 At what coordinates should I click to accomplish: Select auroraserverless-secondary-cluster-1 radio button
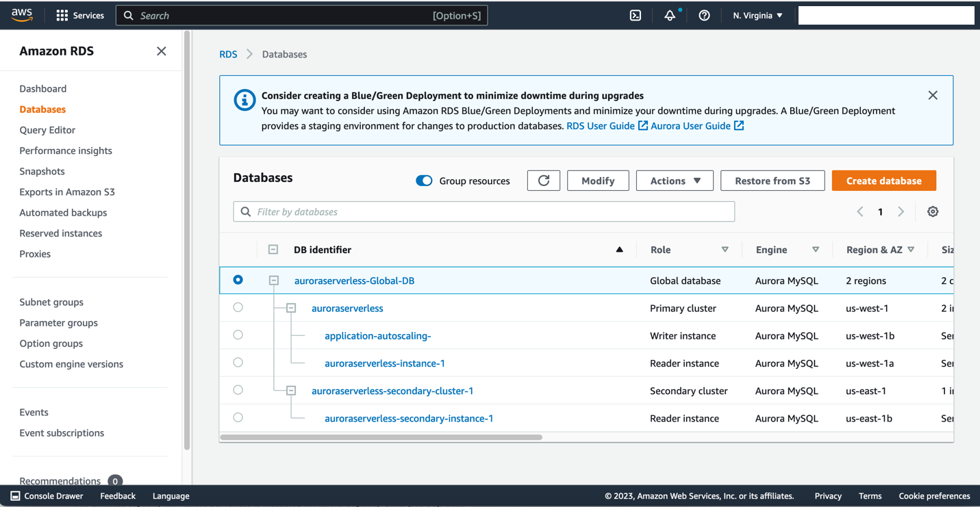click(x=238, y=389)
